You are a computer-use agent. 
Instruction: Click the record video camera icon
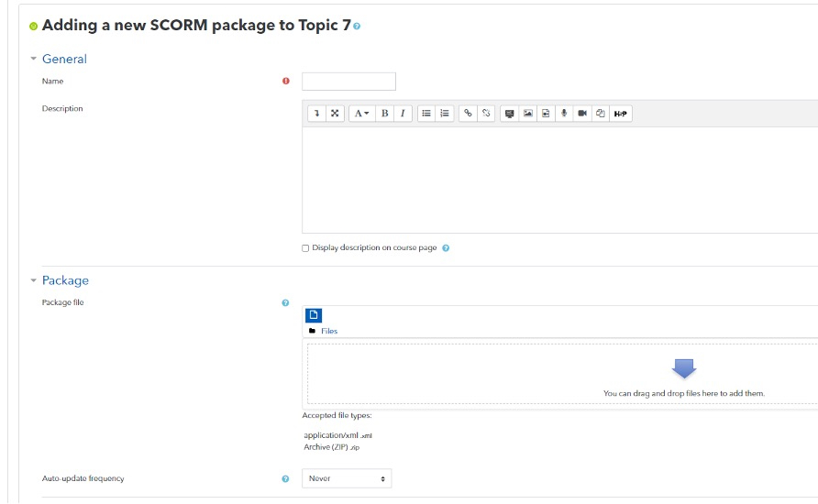click(582, 114)
